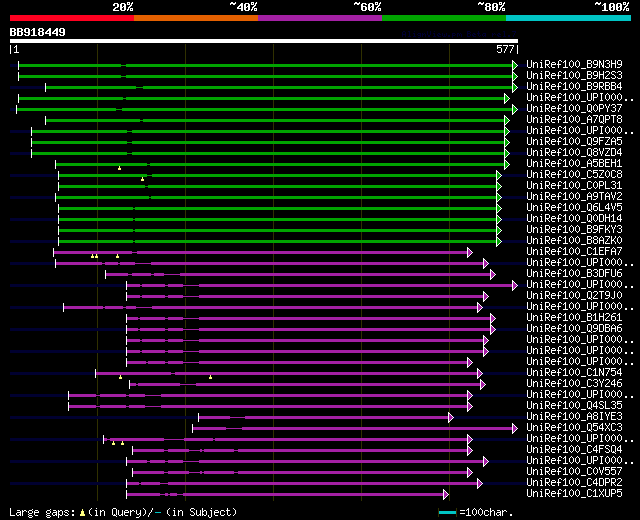This screenshot has height=520, width=640.
Task: Click the purple alignment bar for B3DFU6
Action: (x=298, y=275)
